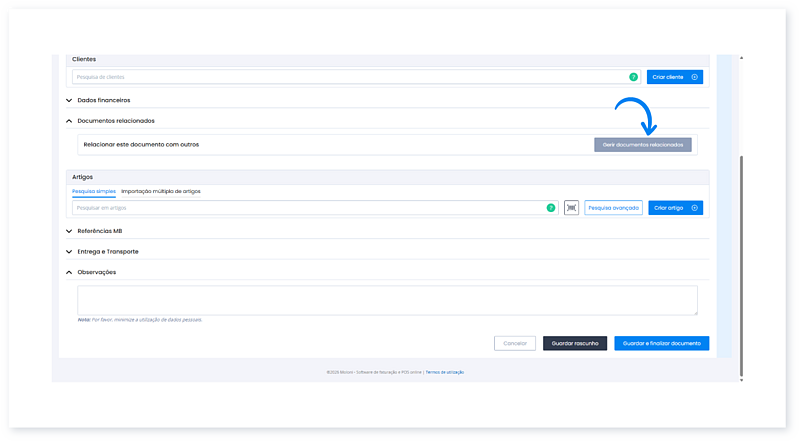Expand the Referências MB section

[x=69, y=231]
